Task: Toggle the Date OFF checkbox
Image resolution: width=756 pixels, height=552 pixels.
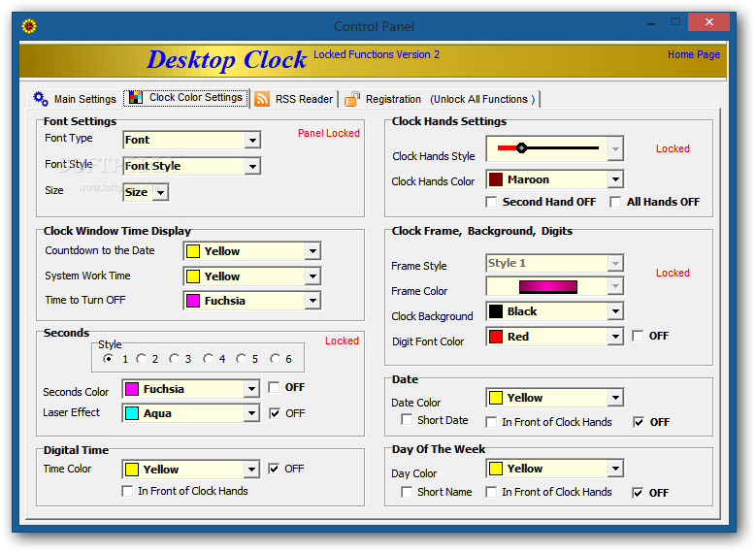Action: point(639,422)
